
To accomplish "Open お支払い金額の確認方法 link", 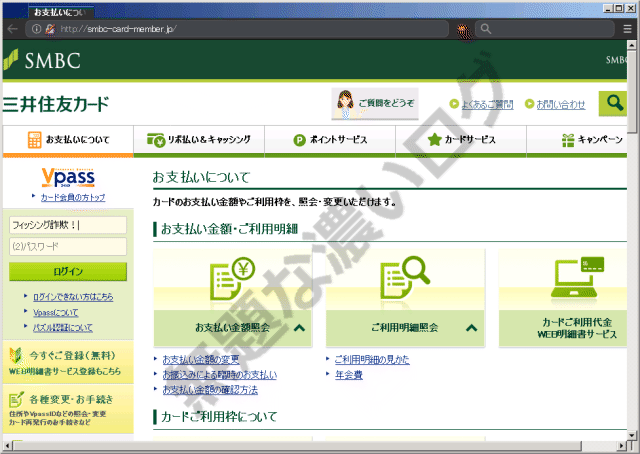I will [210, 390].
